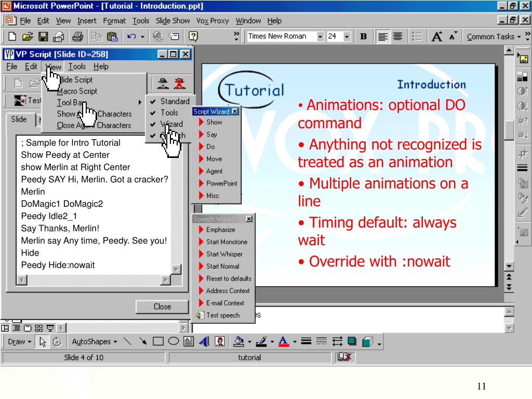Open the Common Tasks dropdown
The height and width of the screenshot is (399, 532).
(x=494, y=37)
